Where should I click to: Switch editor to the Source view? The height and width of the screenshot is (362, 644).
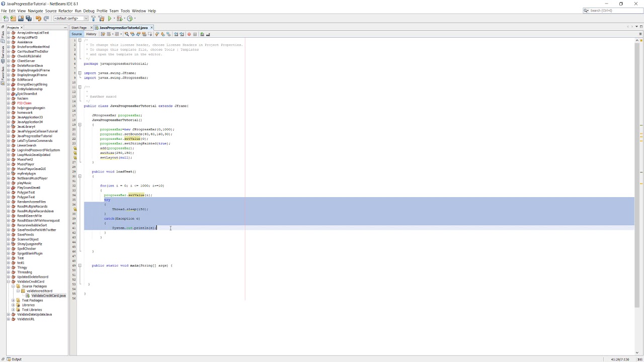(x=76, y=34)
